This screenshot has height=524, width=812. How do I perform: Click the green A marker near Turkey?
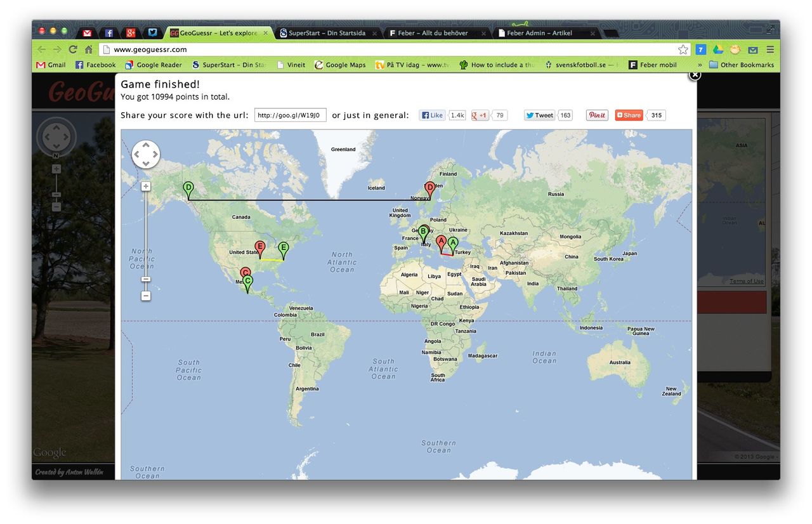pos(453,246)
